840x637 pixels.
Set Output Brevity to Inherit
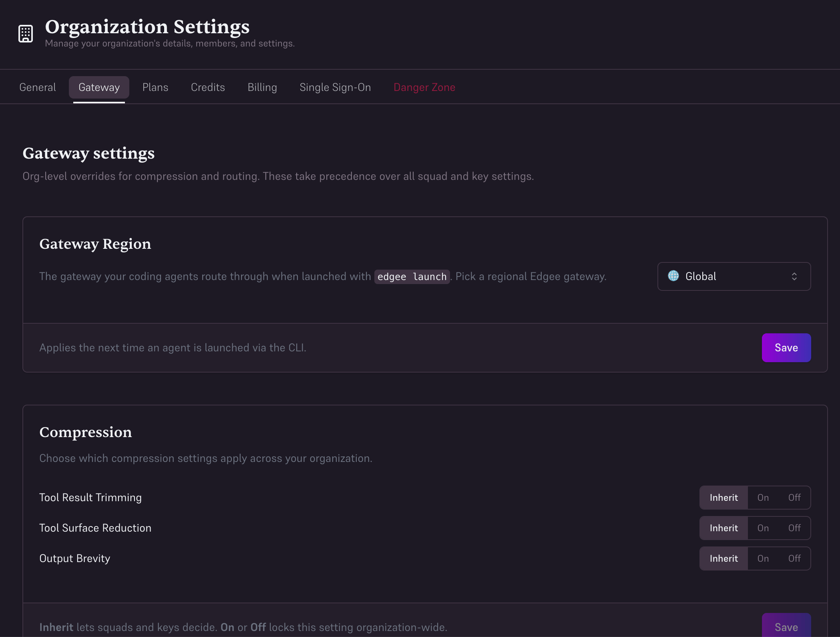pyautogui.click(x=724, y=558)
